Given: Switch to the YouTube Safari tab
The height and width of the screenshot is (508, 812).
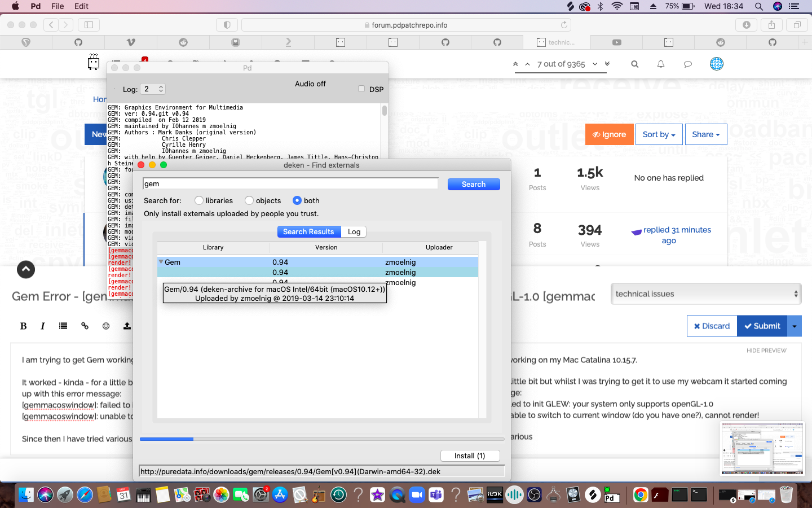Looking at the screenshot, I should 617,42.
